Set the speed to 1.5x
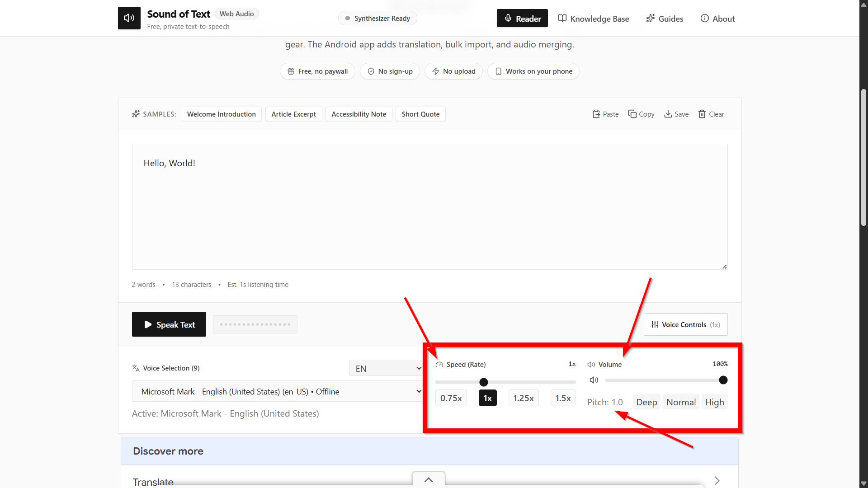The image size is (868, 488). tap(563, 398)
